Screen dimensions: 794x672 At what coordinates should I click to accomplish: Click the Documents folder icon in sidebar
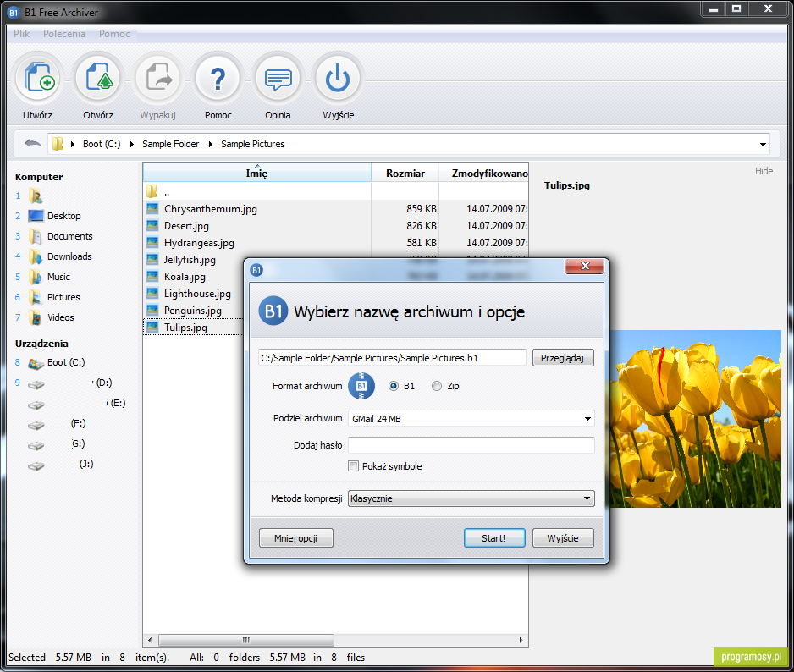[x=36, y=236]
